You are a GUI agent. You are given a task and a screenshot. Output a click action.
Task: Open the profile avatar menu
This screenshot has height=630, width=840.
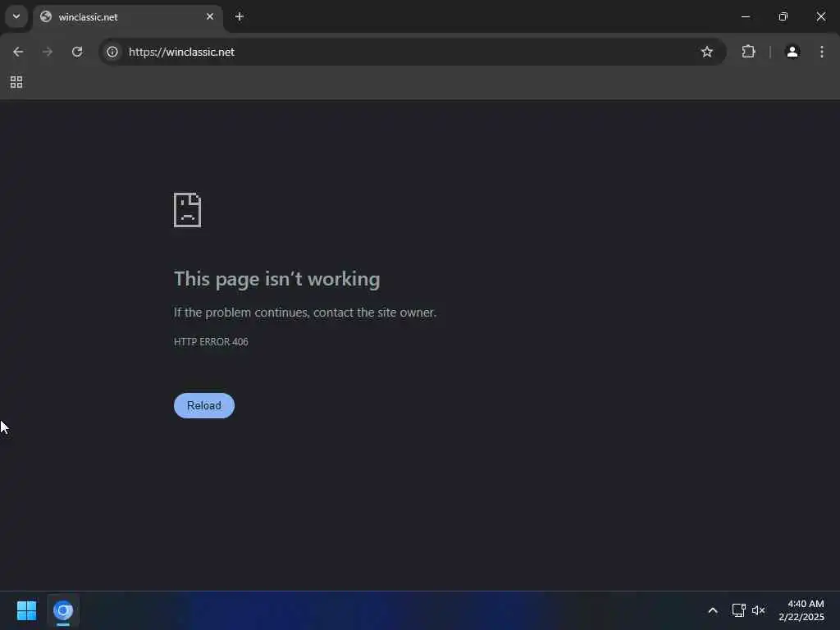tap(792, 52)
